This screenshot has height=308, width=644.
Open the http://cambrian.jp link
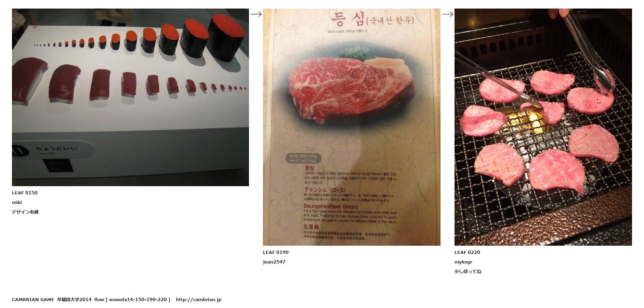click(x=199, y=299)
